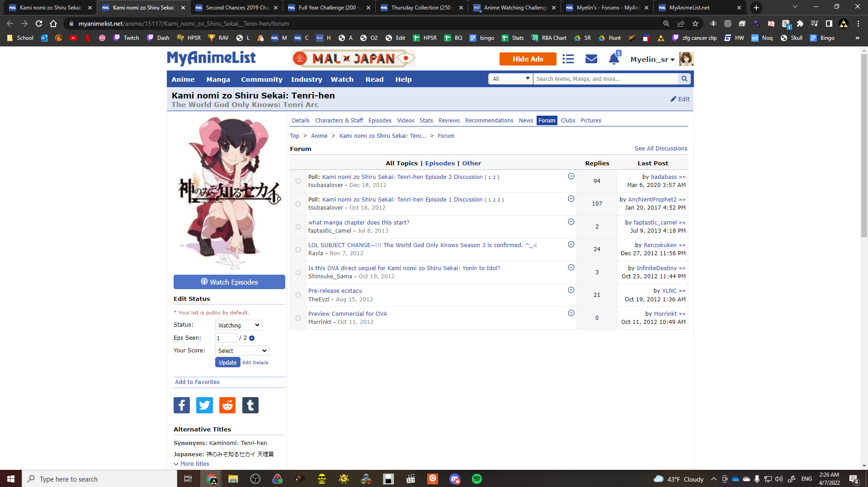This screenshot has width=868, height=487.
Task: Click the Tenri-hen cover image
Action: [x=229, y=193]
